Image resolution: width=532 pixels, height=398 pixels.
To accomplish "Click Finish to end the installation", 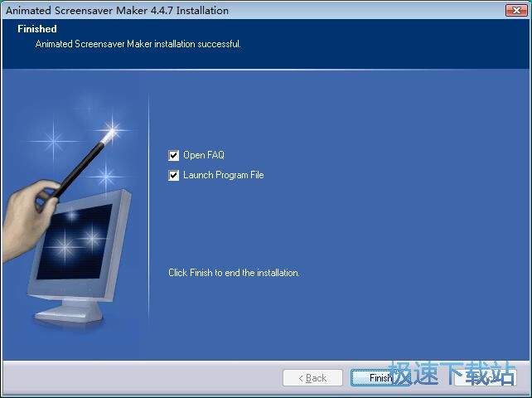I will pyautogui.click(x=380, y=377).
